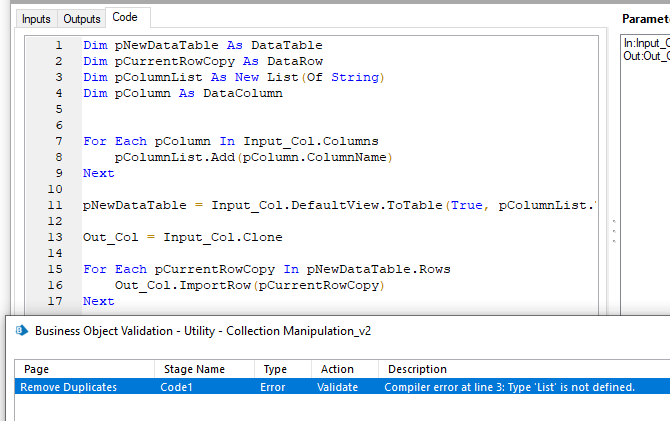Viewport: 670px width, 421px height.
Task: Click the compiler error description text
Action: point(509,387)
